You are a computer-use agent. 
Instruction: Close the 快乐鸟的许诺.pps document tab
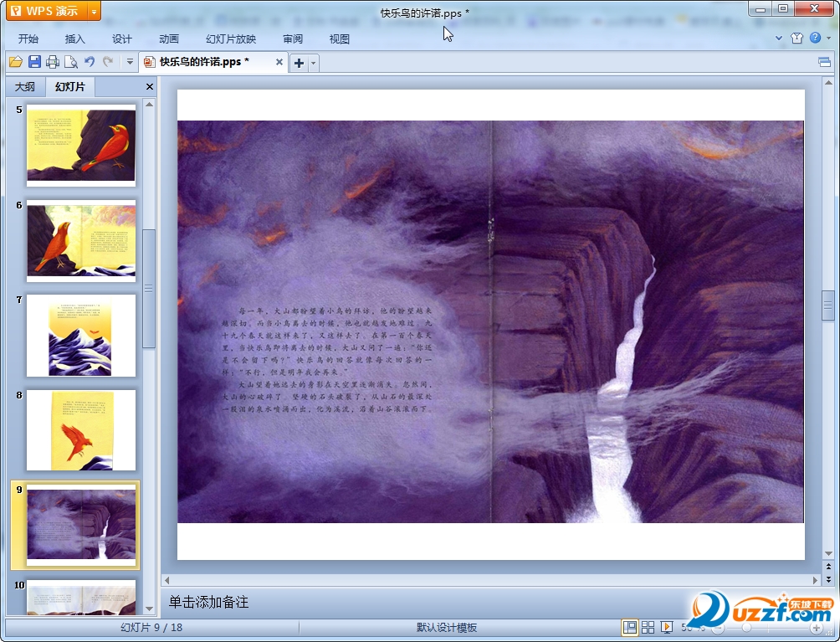tap(279, 62)
